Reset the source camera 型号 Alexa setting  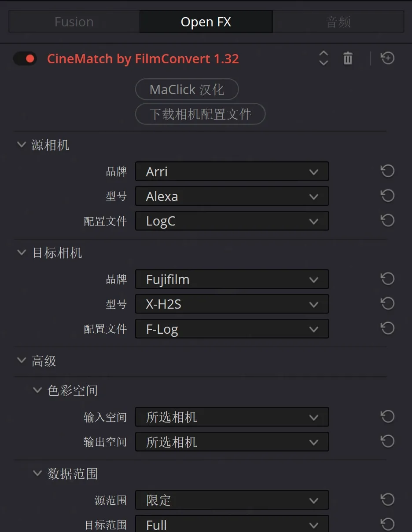pyautogui.click(x=387, y=196)
